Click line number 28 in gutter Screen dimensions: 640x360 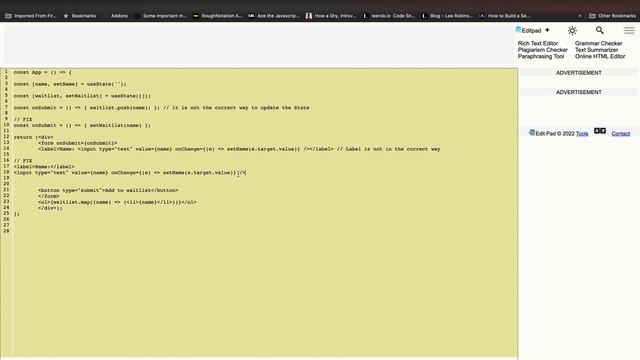pos(6,231)
